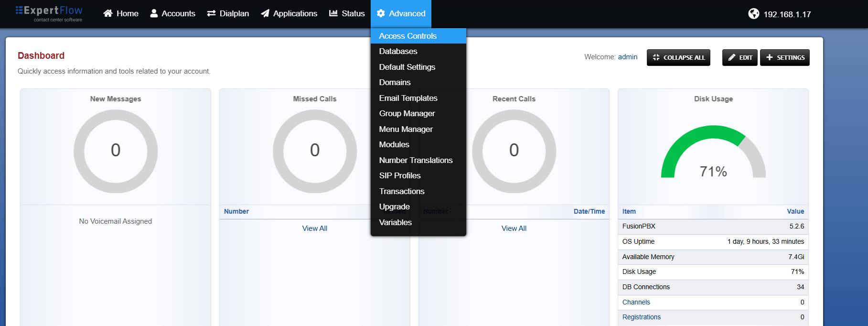
Task: Click the admin user link
Action: [x=628, y=57]
